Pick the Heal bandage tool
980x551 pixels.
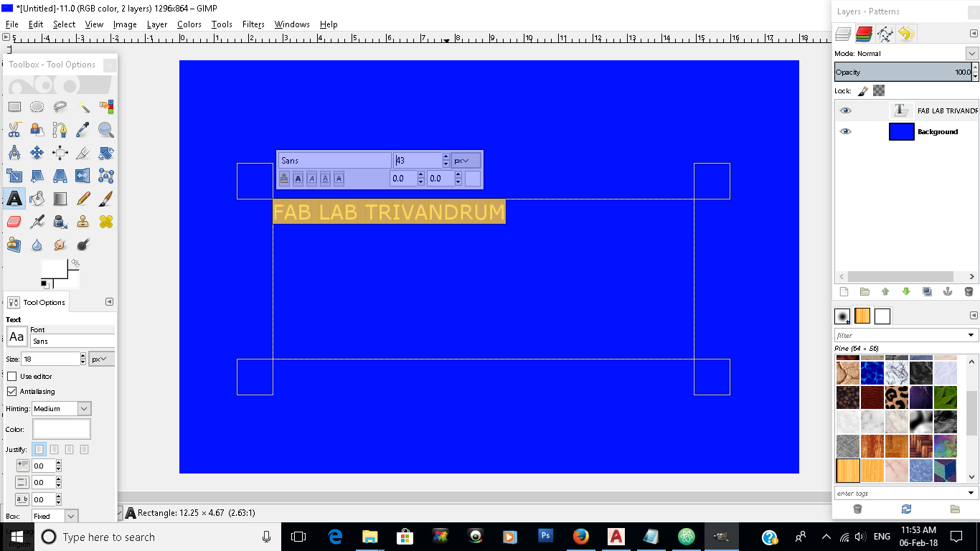tap(106, 222)
